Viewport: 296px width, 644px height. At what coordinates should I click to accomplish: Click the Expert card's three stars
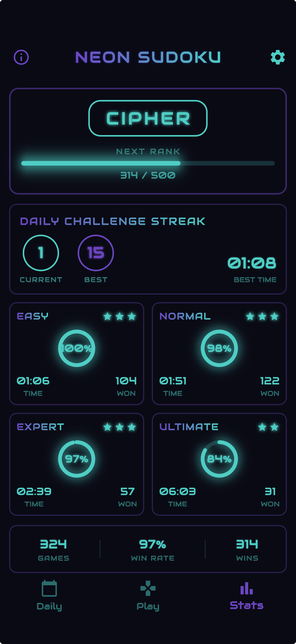pos(120,427)
